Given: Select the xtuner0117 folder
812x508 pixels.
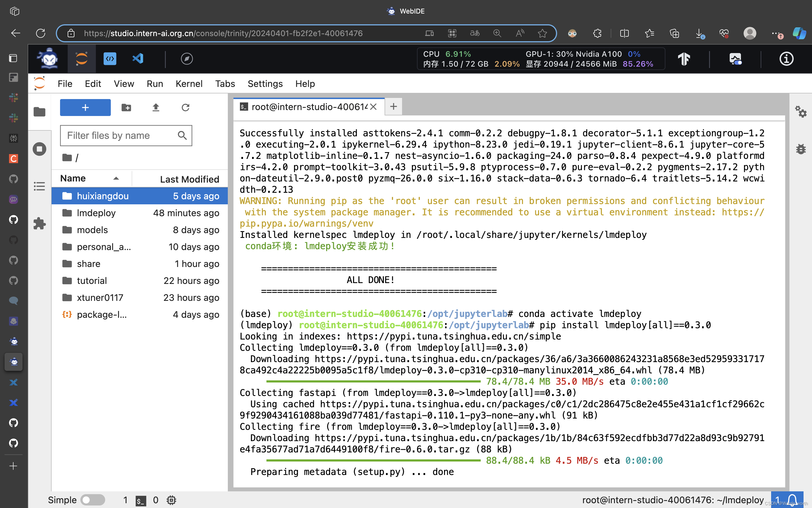Looking at the screenshot, I should [x=140, y=298].
